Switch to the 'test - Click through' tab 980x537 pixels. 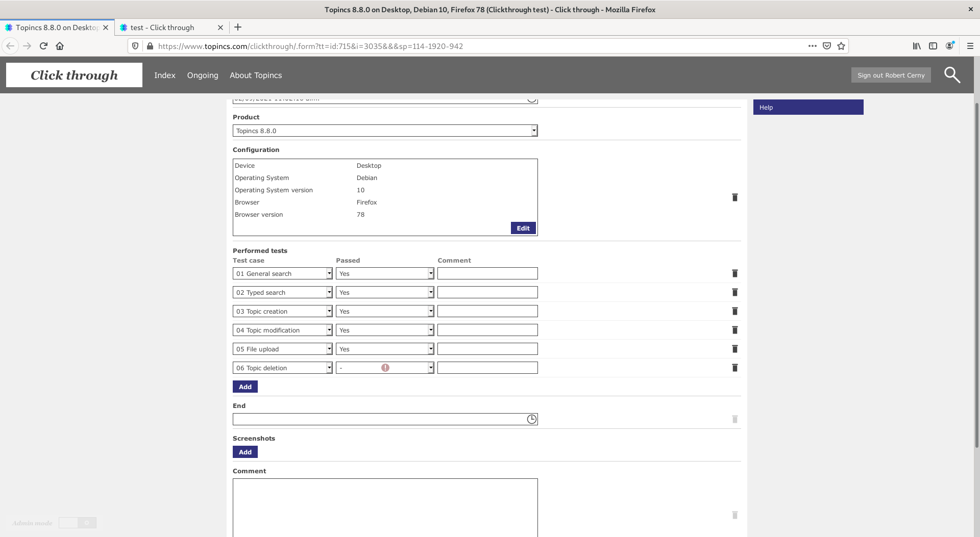162,28
